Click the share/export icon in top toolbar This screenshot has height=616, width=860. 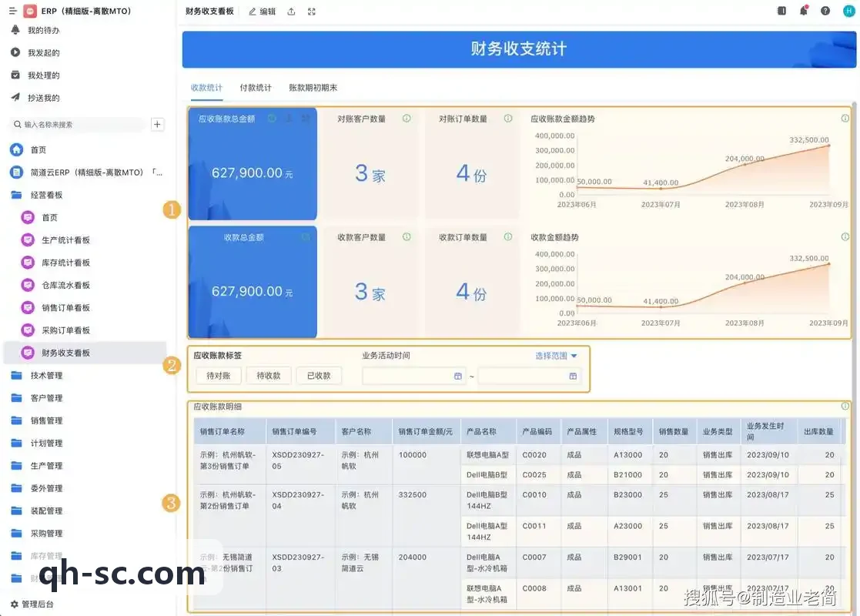click(291, 12)
